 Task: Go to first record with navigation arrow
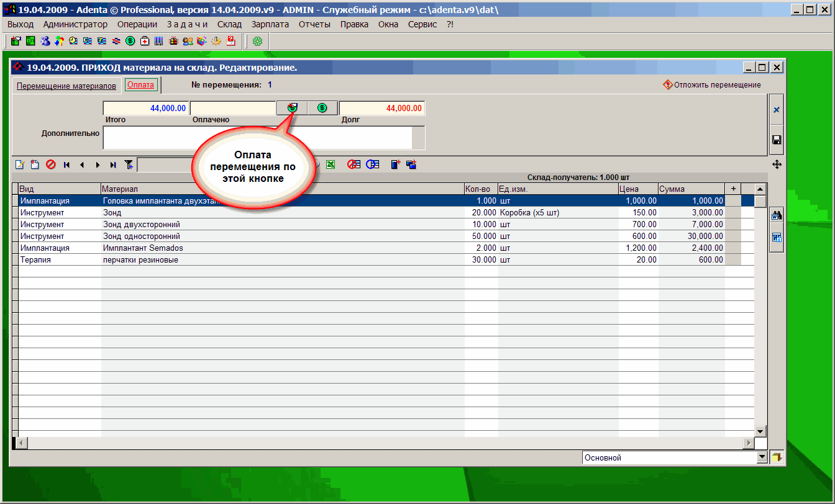tap(66, 164)
